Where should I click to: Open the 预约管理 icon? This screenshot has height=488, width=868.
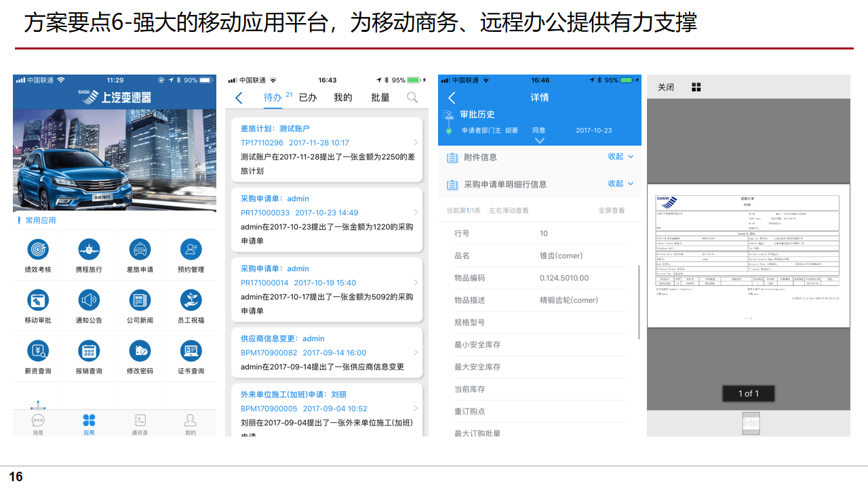[191, 249]
